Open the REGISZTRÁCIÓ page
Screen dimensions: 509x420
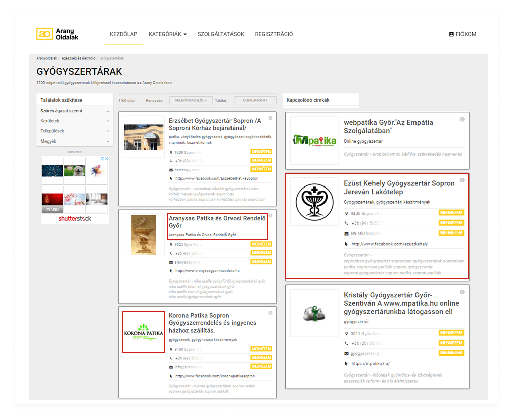[x=273, y=34]
